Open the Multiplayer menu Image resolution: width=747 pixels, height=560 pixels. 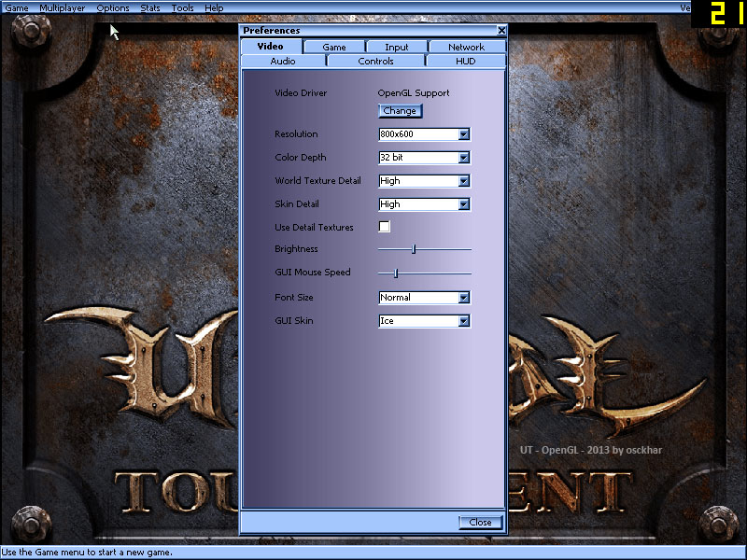click(62, 8)
